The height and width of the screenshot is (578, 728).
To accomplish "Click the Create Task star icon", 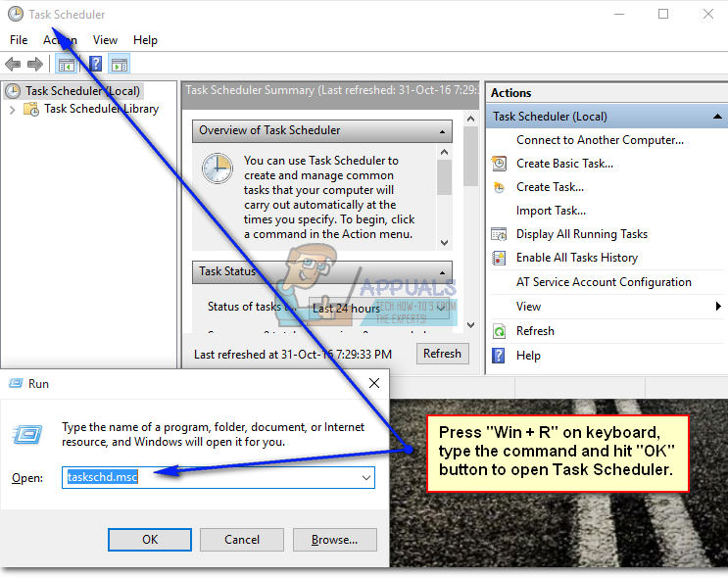I will 499,187.
